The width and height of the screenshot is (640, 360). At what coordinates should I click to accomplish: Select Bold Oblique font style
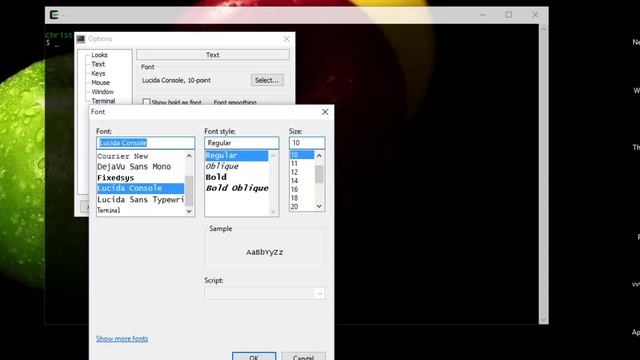pos(237,188)
